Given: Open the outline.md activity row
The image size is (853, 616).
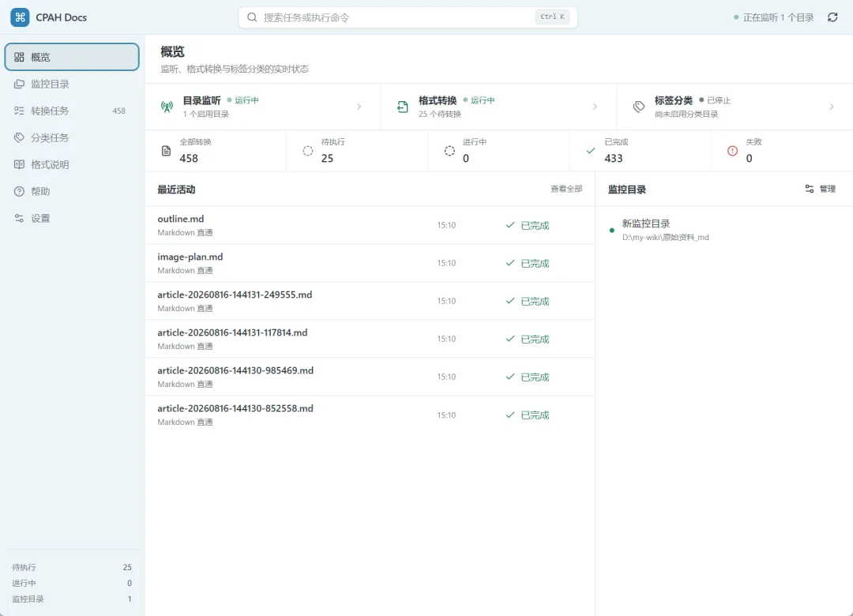Looking at the screenshot, I should [x=370, y=225].
